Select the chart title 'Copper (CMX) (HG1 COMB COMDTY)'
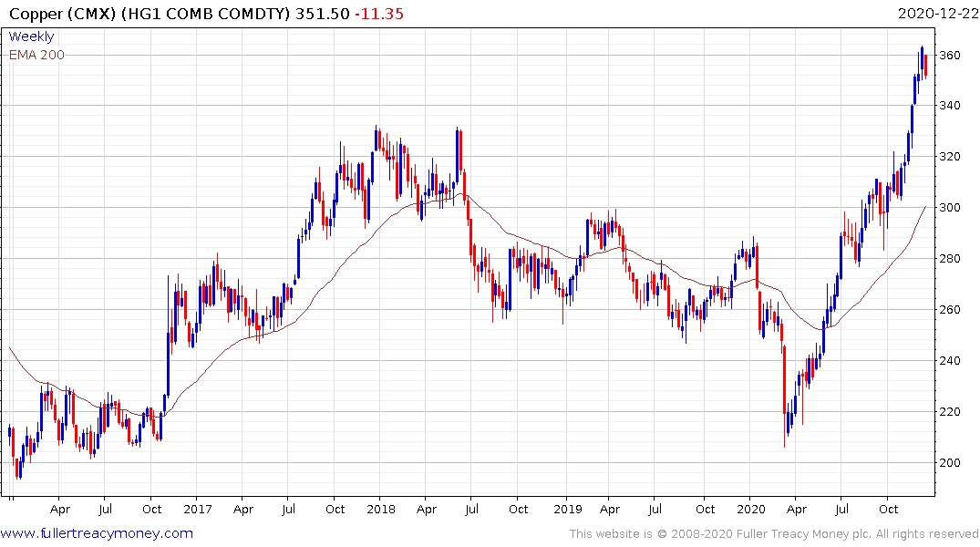Screen dimensions: 980x547 click(x=150, y=14)
